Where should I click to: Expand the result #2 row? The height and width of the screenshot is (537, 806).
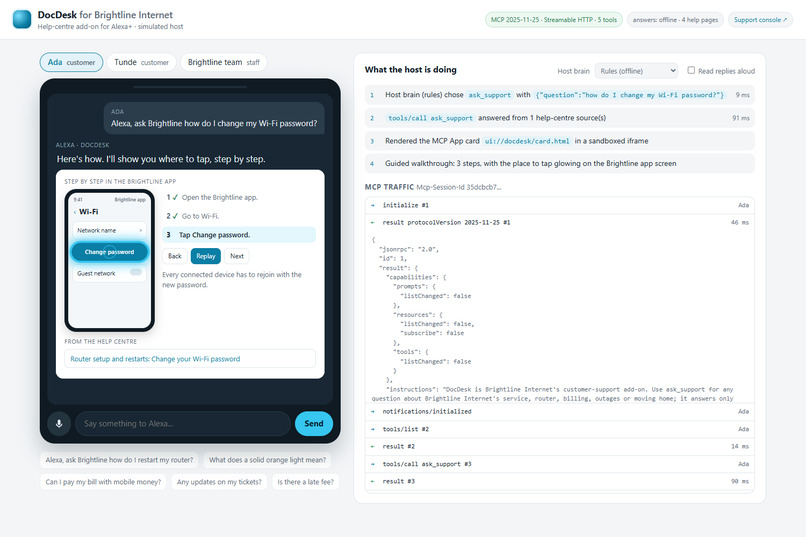[x=560, y=447]
